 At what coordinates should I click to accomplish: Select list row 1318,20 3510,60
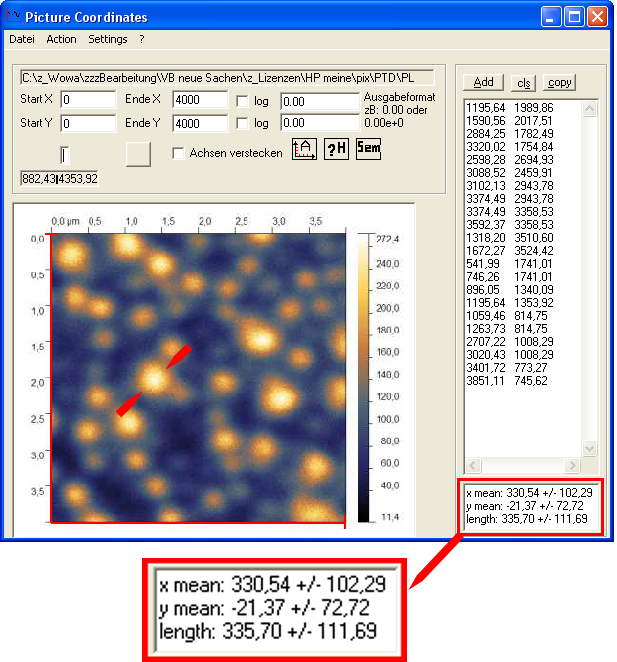point(510,238)
